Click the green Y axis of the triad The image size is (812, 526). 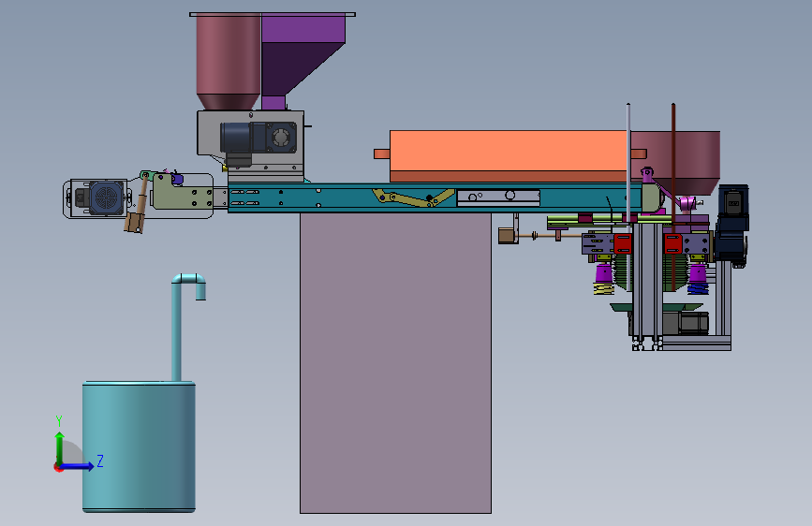coord(60,448)
